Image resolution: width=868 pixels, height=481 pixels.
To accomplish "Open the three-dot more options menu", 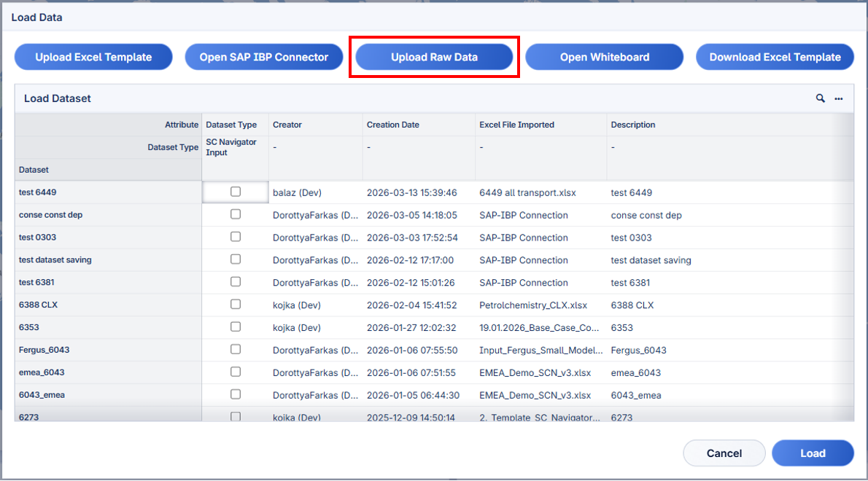I will pyautogui.click(x=839, y=98).
